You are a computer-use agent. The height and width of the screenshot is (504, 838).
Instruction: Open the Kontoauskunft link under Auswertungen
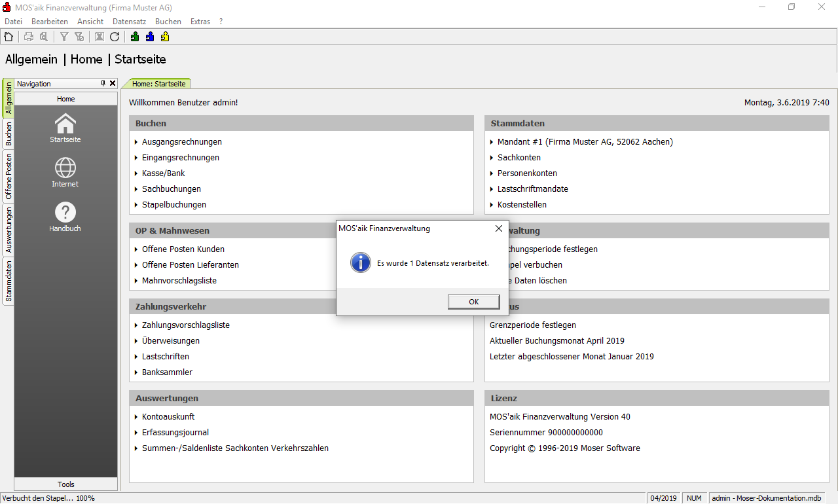tap(168, 417)
